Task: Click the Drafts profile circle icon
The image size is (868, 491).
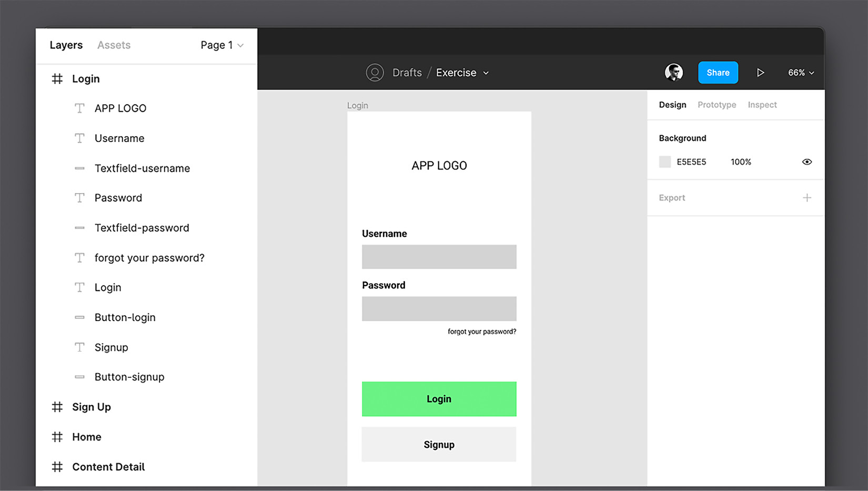Action: tap(375, 72)
